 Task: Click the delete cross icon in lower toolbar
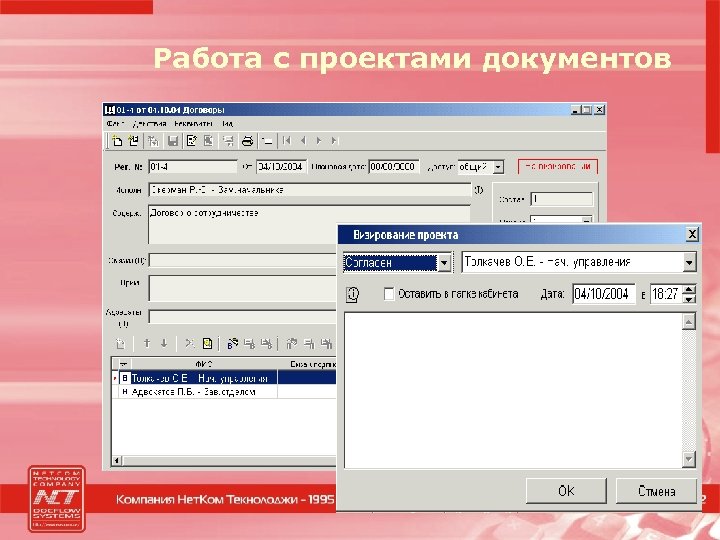190,343
